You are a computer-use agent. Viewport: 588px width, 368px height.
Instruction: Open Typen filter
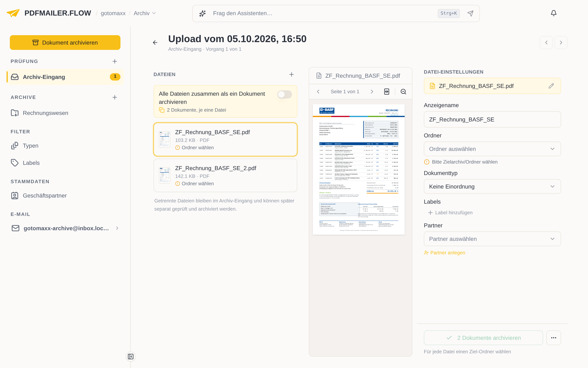(65, 146)
